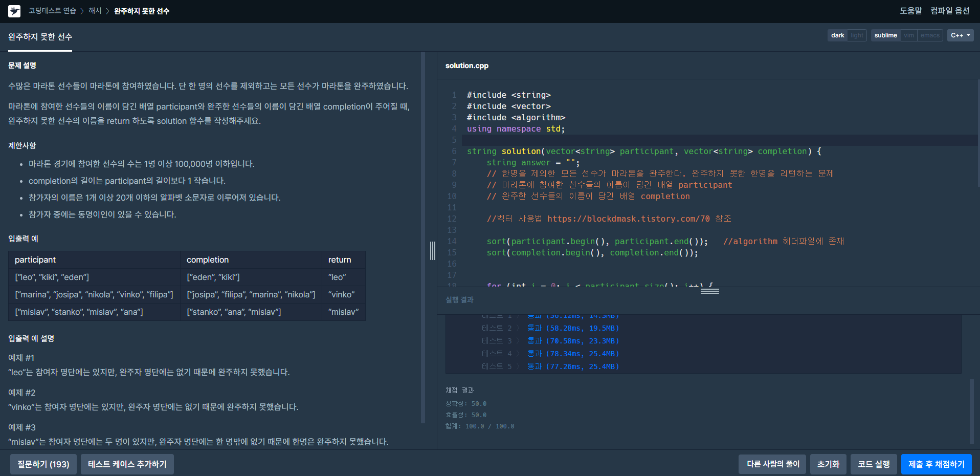Click the participant table header cell

[x=95, y=260]
